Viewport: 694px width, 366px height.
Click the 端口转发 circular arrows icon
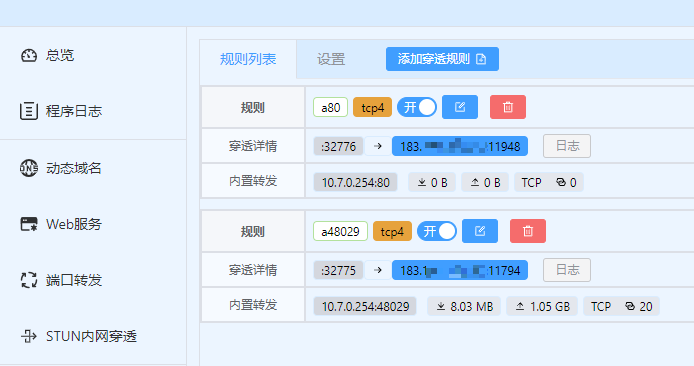[29, 280]
